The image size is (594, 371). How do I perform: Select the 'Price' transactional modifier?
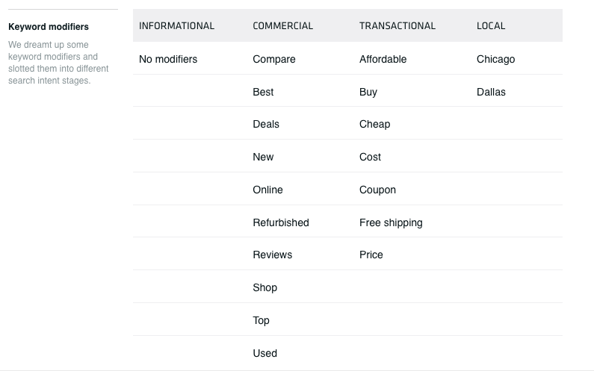click(x=371, y=255)
